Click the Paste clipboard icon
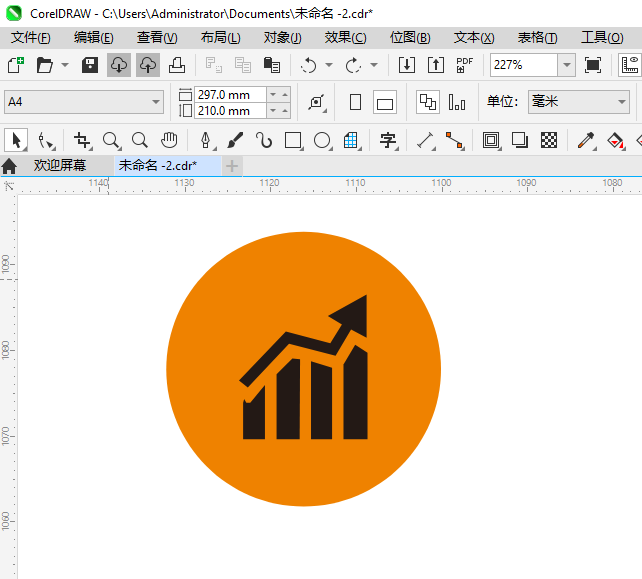 [x=271, y=65]
